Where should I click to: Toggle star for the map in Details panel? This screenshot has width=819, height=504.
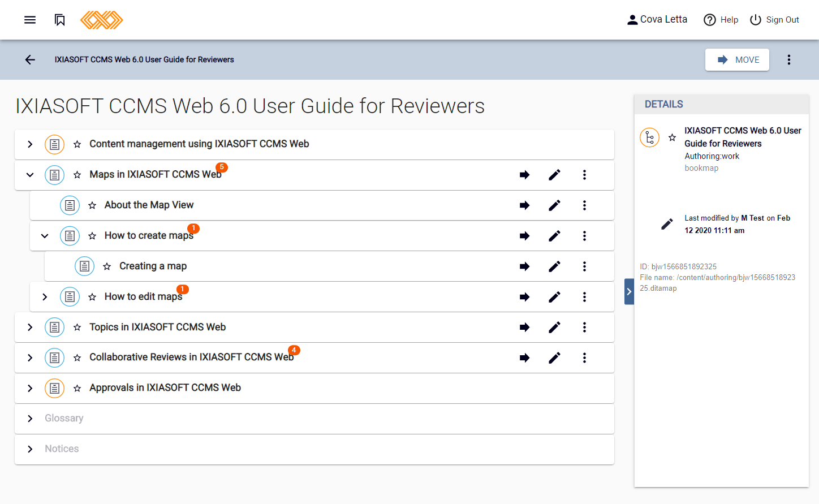(x=672, y=137)
